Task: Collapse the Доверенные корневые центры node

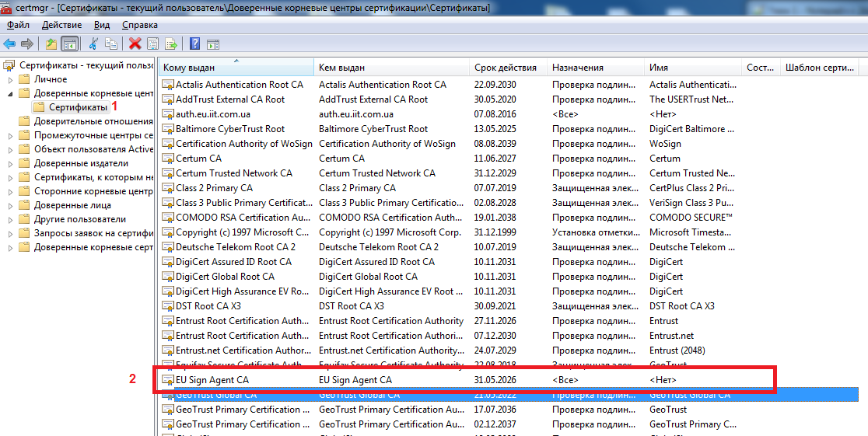Action: click(x=10, y=93)
